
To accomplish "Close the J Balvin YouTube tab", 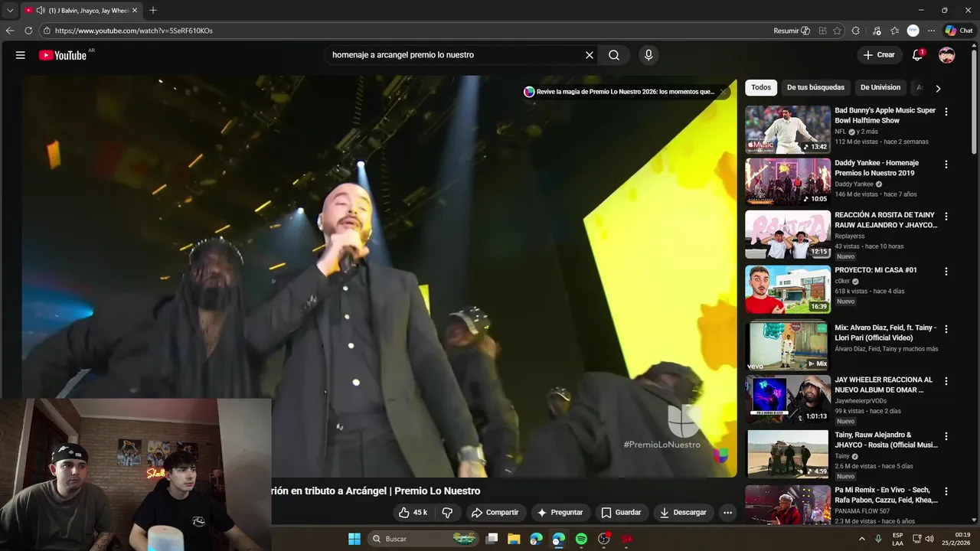I will 136,11.
